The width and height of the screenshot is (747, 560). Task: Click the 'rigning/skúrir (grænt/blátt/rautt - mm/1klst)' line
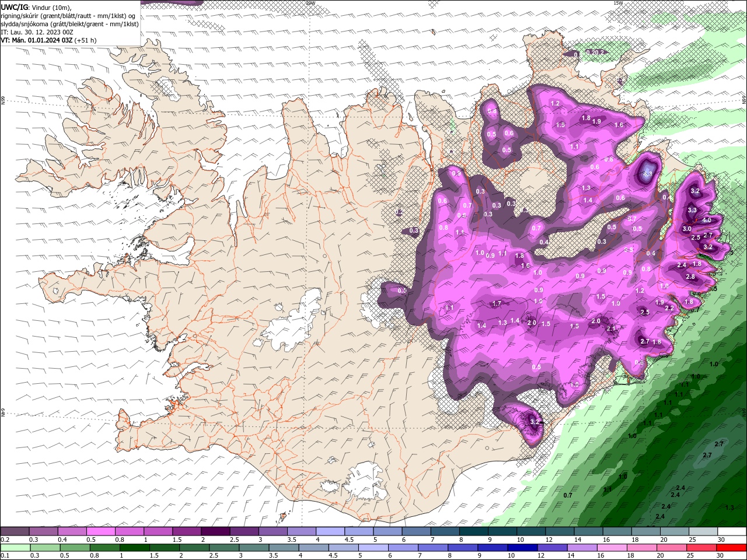(68, 16)
